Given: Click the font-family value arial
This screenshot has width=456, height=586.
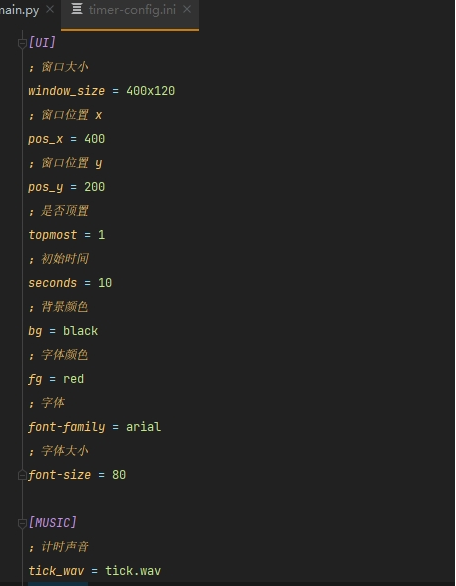Looking at the screenshot, I should pos(144,427).
